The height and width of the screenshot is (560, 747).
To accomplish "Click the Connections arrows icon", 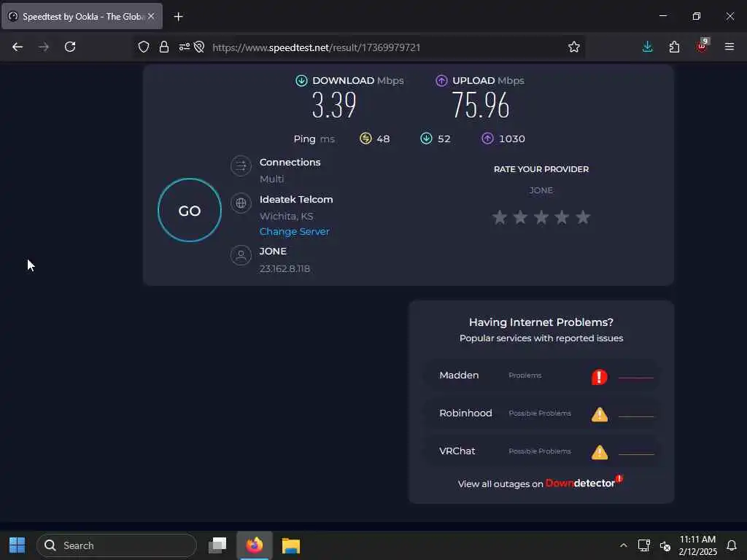I will (x=241, y=166).
